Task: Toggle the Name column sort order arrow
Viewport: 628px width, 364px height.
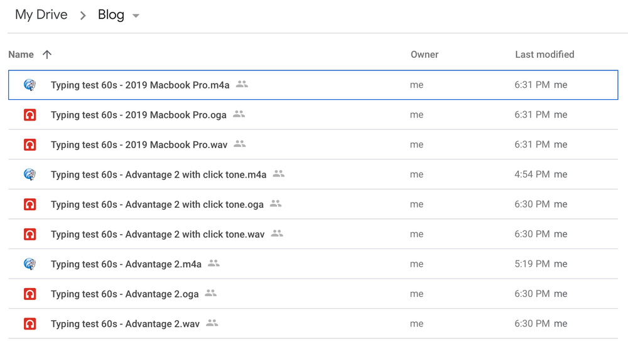Action: pos(47,55)
